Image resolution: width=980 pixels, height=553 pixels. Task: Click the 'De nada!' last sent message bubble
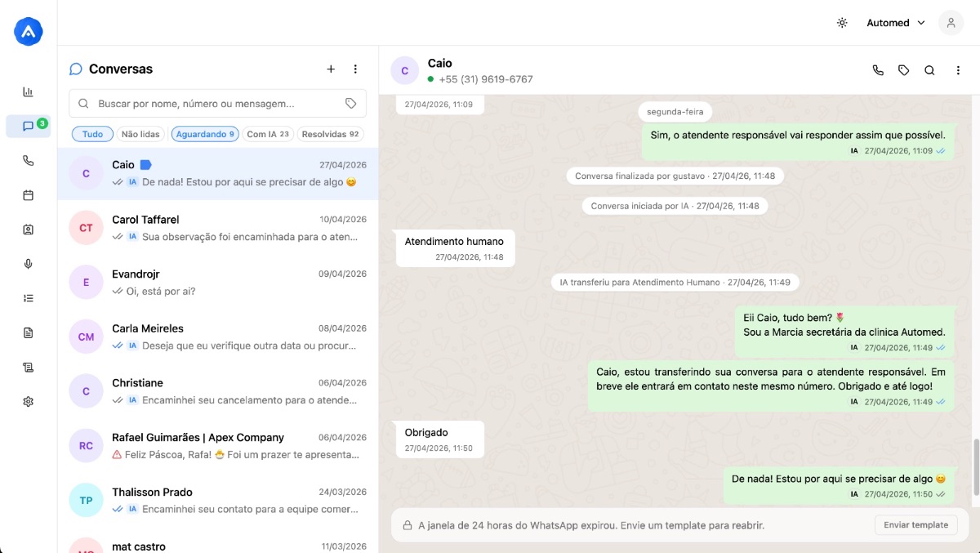(x=839, y=486)
